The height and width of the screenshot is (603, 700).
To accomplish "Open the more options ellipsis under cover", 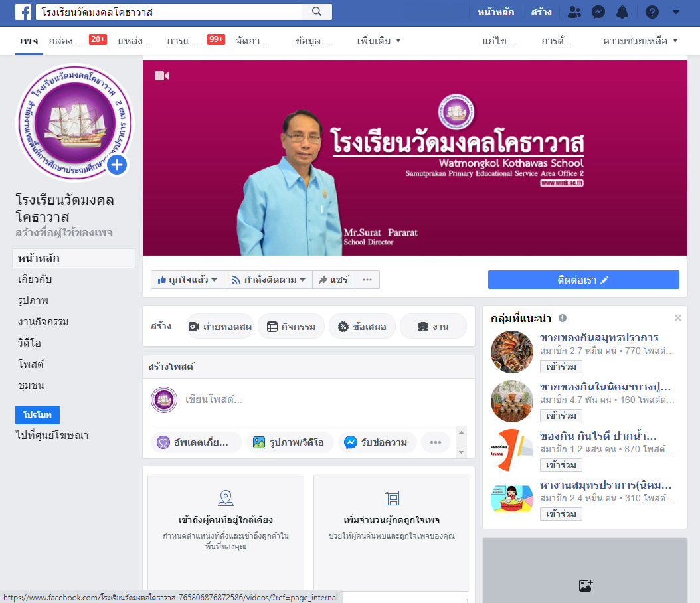I will [367, 280].
